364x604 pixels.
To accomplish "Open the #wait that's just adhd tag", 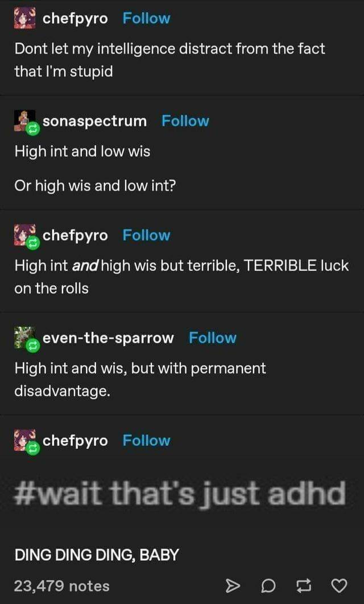I will tap(180, 494).
